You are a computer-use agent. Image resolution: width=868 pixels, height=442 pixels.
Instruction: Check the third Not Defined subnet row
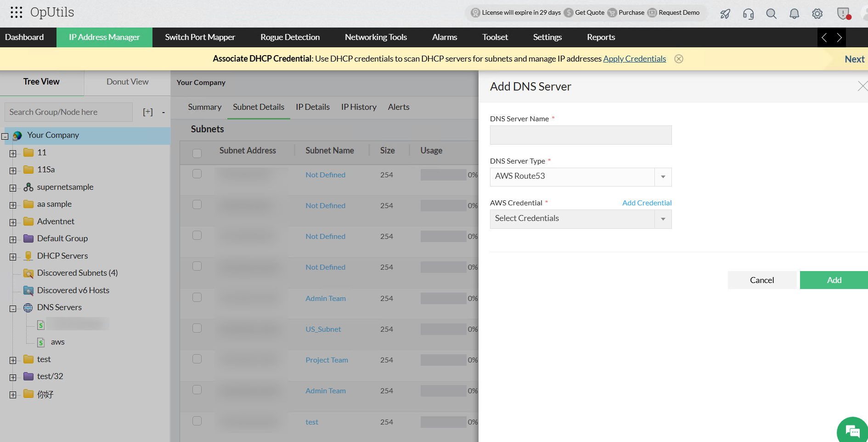[x=197, y=235]
